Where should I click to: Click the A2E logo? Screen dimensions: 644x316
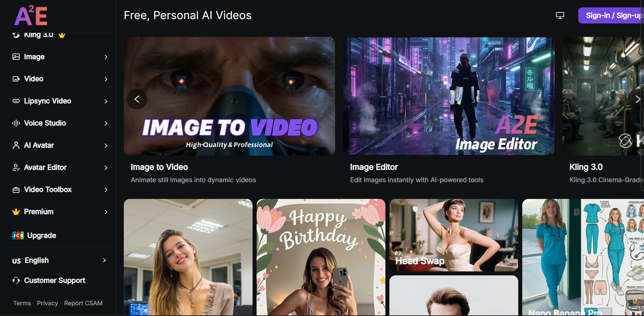click(x=31, y=16)
